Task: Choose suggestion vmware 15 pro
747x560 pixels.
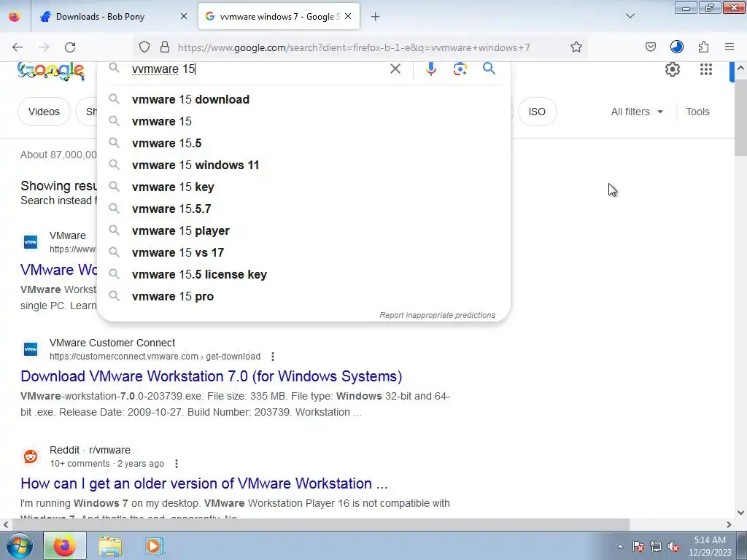Action: pos(304,296)
